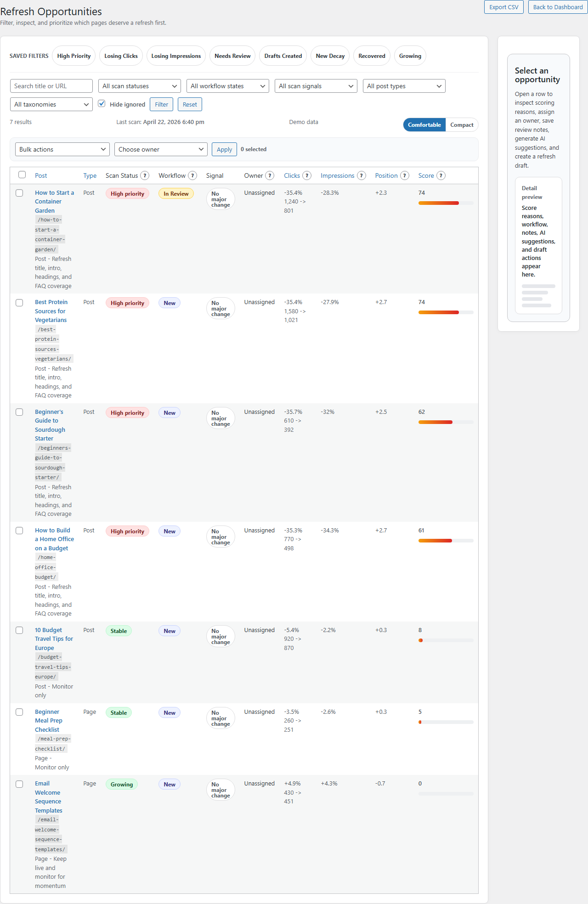The image size is (588, 904).
Task: Apply the Losing Impressions saved filter
Action: (x=176, y=56)
